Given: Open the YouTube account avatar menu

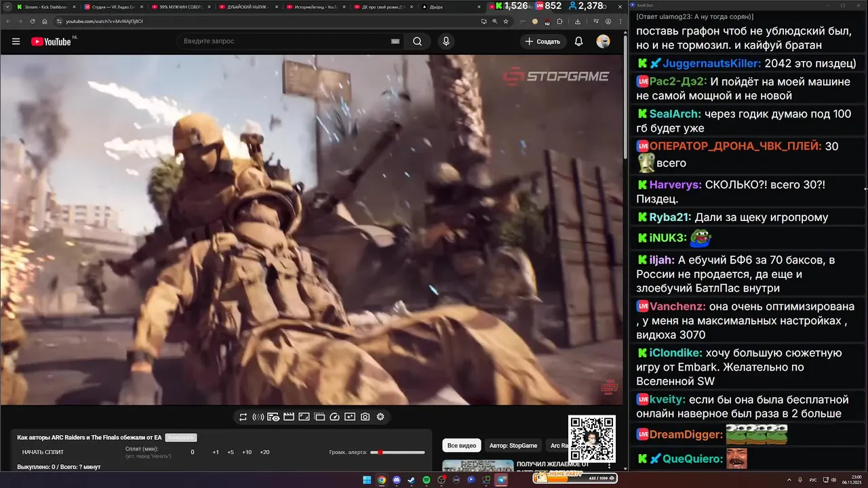Looking at the screenshot, I should point(603,41).
